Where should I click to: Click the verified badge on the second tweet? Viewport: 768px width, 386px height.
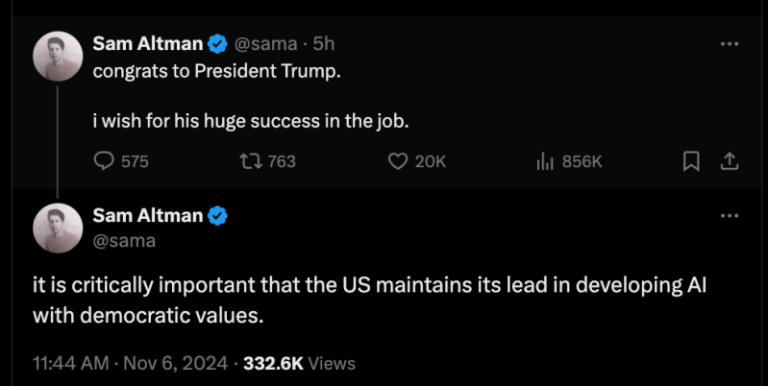(217, 216)
